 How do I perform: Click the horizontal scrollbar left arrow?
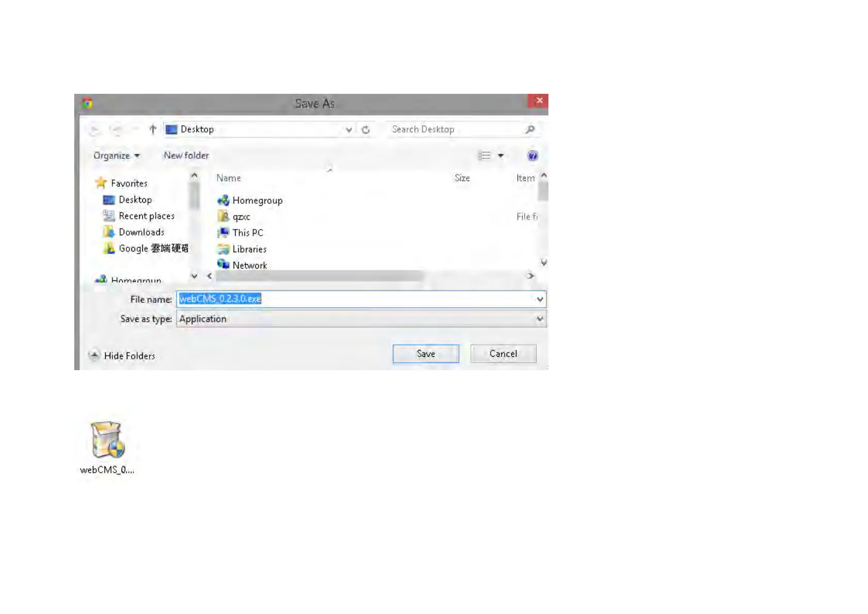point(209,276)
